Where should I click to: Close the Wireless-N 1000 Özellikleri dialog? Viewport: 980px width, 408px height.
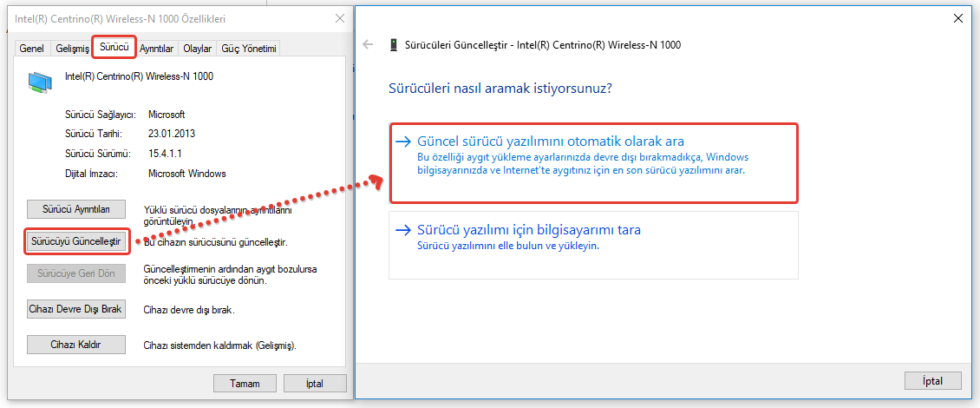337,17
